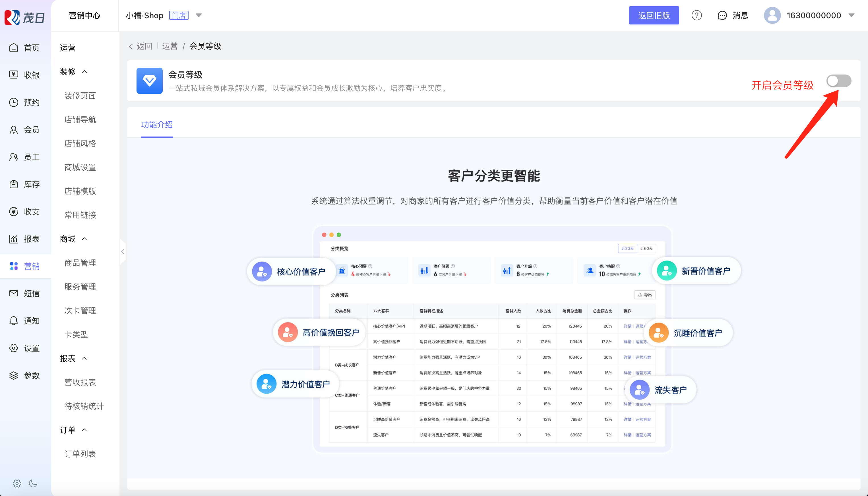This screenshot has height=496, width=868.
Task: Click the 客户分类 preview illustration
Action: coord(492,339)
